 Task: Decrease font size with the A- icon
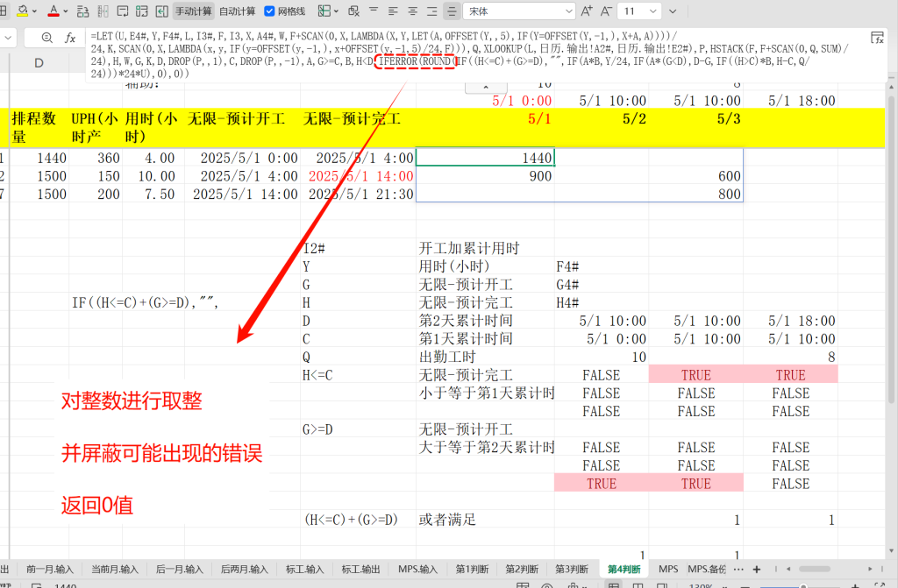click(607, 11)
